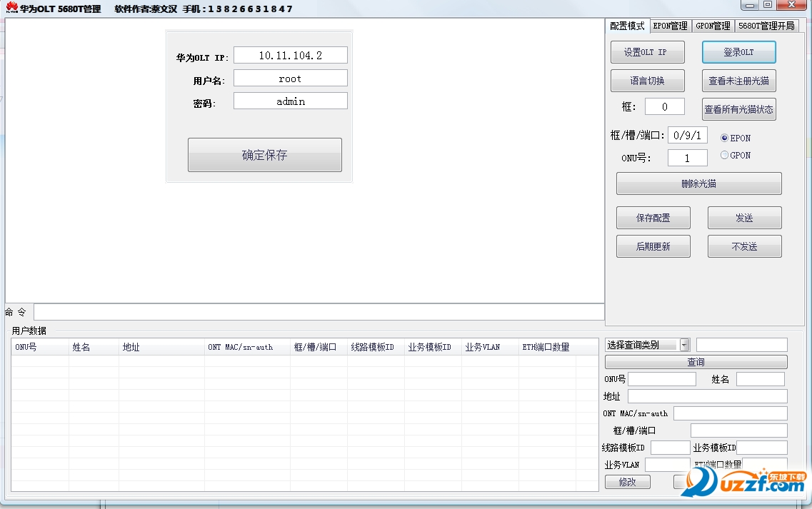Screen dimensions: 812x509
Task: Open the EPON管理 tab
Action: click(x=670, y=26)
